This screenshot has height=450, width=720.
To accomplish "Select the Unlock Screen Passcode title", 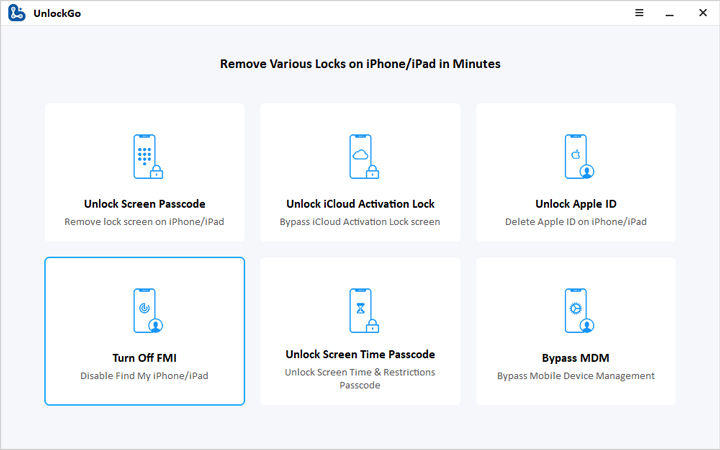I will [x=145, y=204].
